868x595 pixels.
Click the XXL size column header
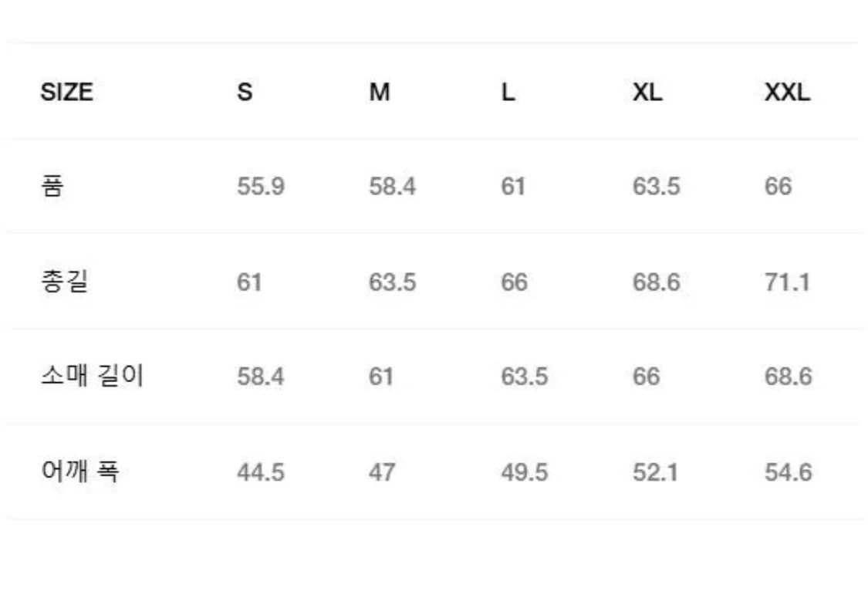tap(787, 93)
